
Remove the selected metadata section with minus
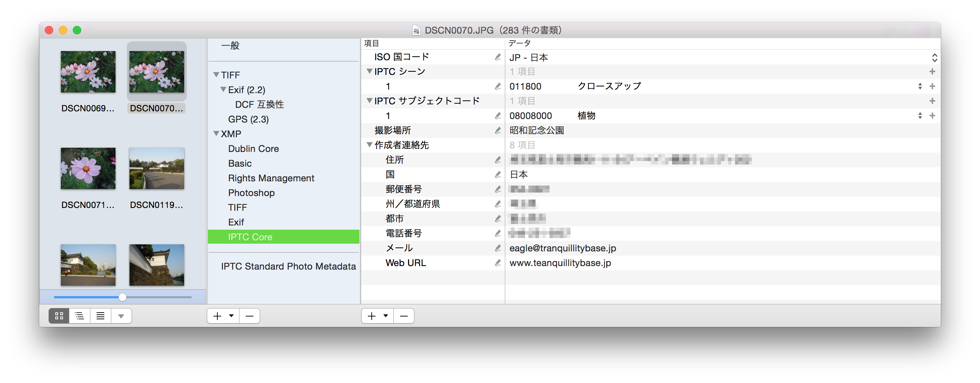point(250,316)
